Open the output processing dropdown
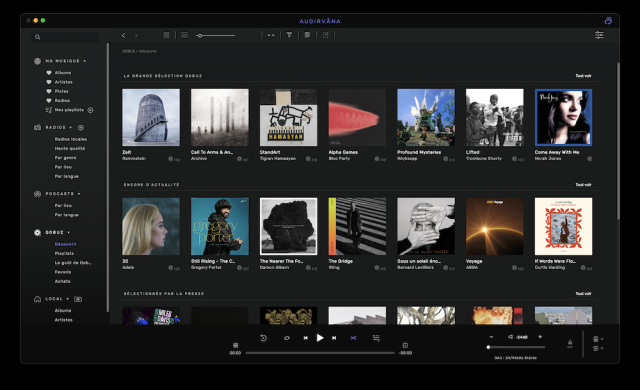640x390 pixels. tap(598, 348)
